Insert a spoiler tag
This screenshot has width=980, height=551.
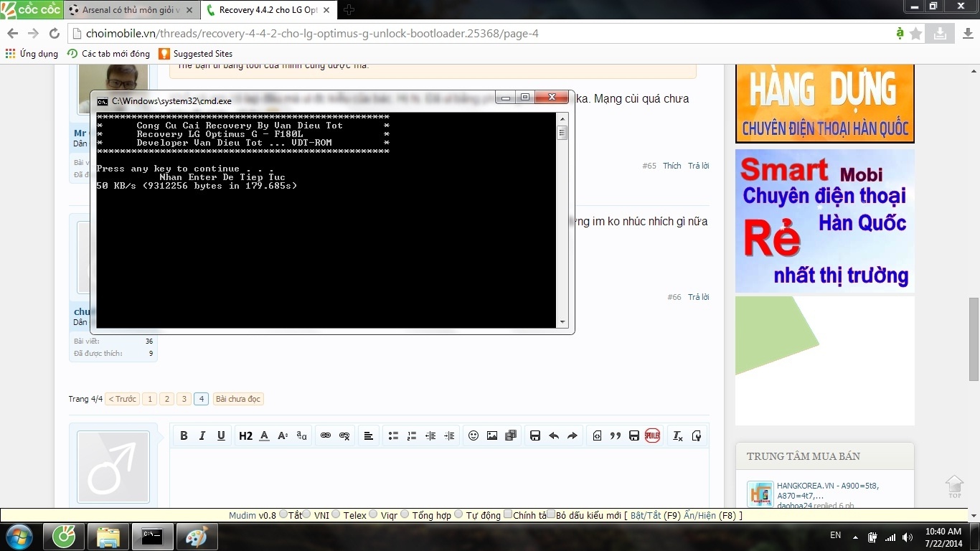[652, 435]
